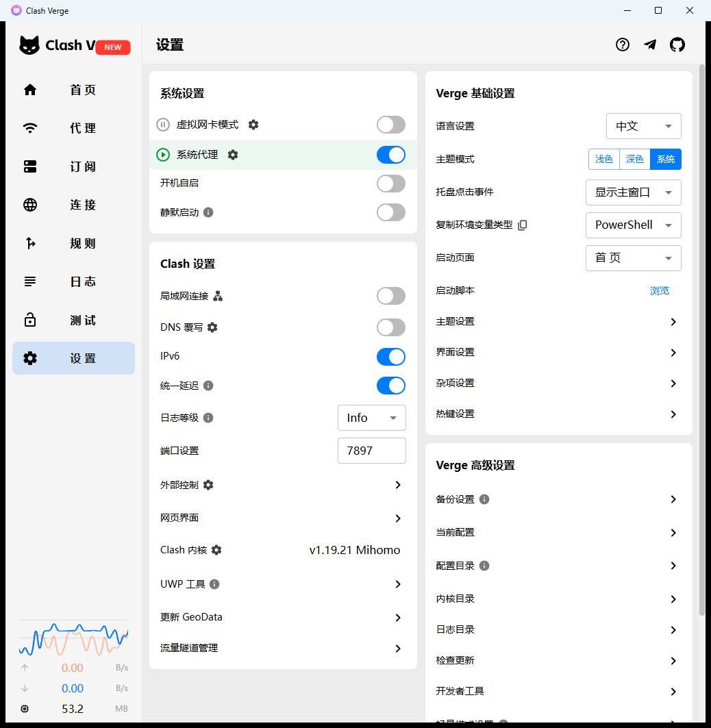The image size is (711, 728).
Task: Open 检查更新 row
Action: tap(559, 661)
